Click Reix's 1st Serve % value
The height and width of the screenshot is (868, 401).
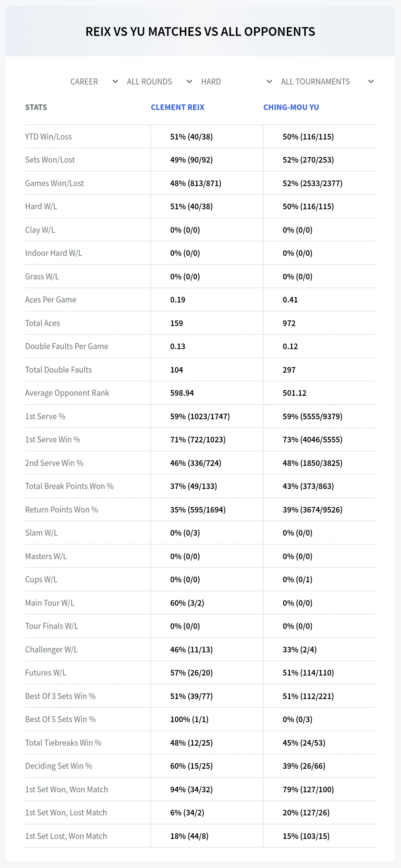(200, 416)
